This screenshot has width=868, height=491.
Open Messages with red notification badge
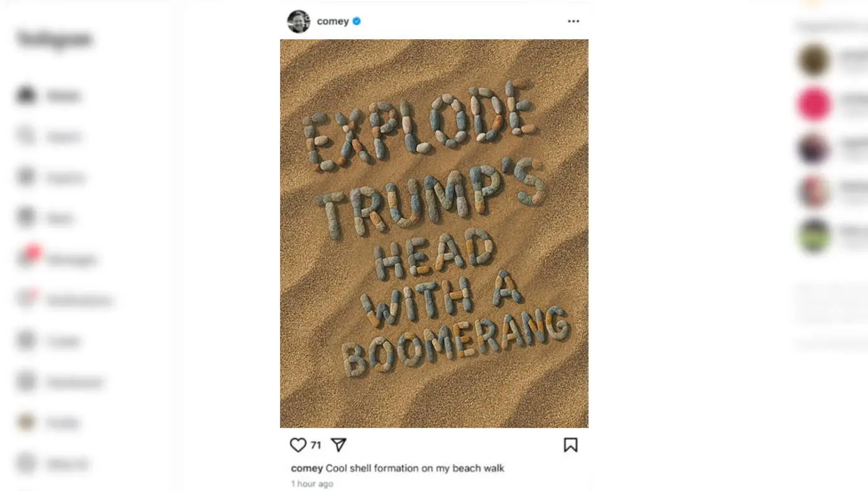[56, 259]
